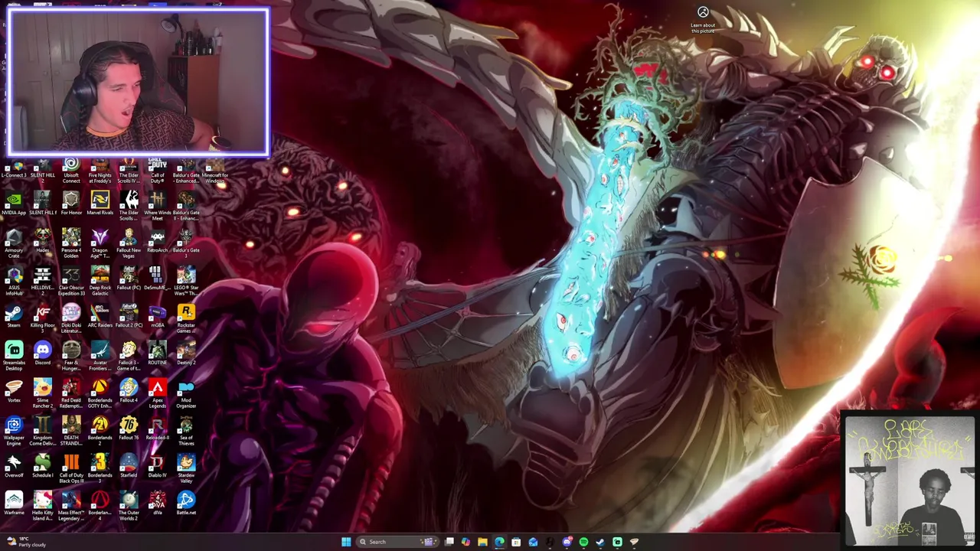The width and height of the screenshot is (980, 551).
Task: Select the NVIDIA App desktop icon
Action: (14, 204)
